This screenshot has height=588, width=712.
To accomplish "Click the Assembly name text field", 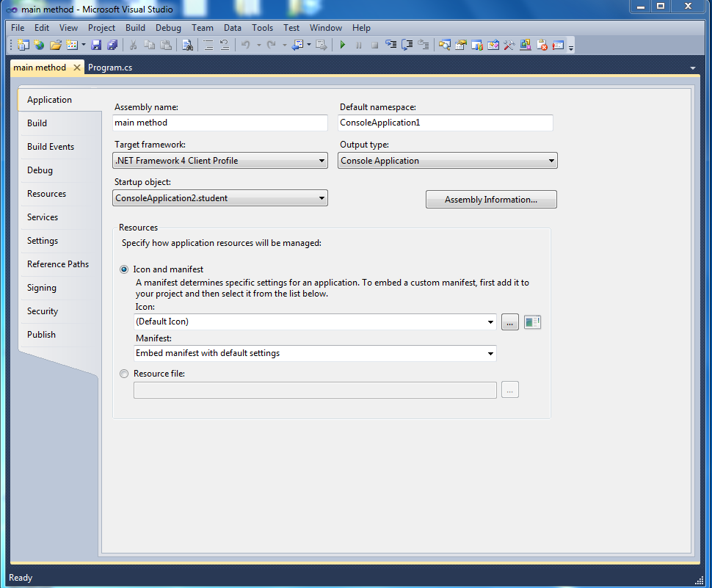I will 219,123.
